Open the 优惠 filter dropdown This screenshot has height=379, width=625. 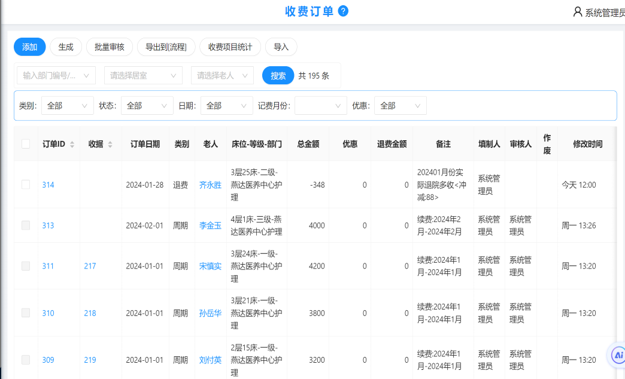400,106
